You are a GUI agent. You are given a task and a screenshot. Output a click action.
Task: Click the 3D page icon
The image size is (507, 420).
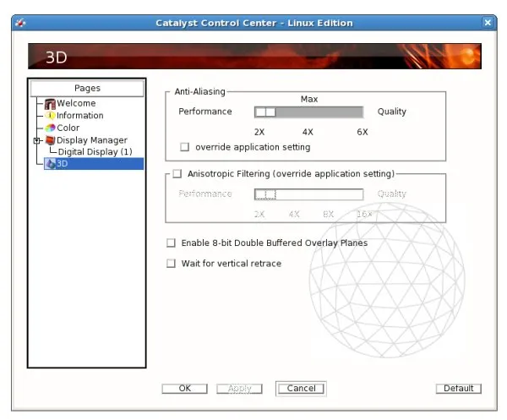(50, 164)
